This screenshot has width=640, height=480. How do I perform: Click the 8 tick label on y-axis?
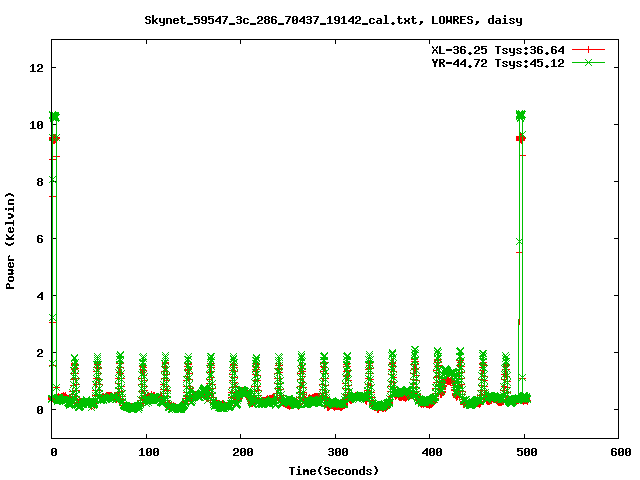tap(40, 182)
